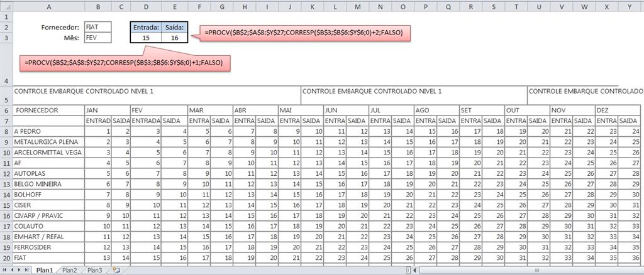This screenshot has height=275, width=644.
Task: Click the next sheet tab arrow
Action: [x=19, y=270]
